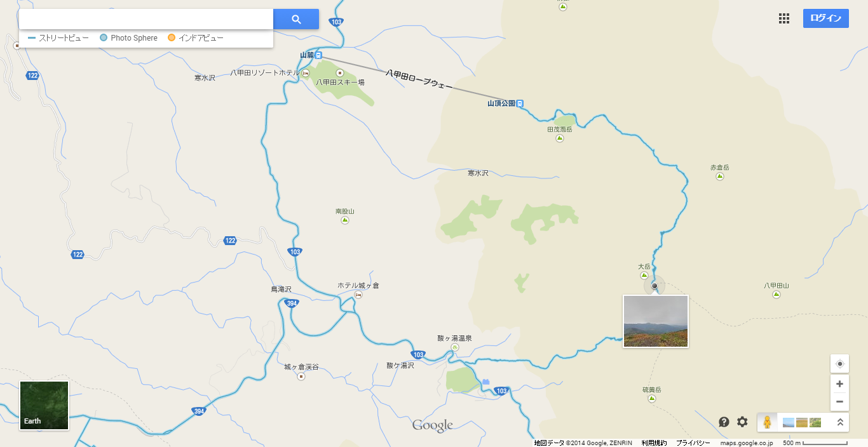The width and height of the screenshot is (868, 447).
Task: Open the help question mark icon
Action: coord(724,422)
